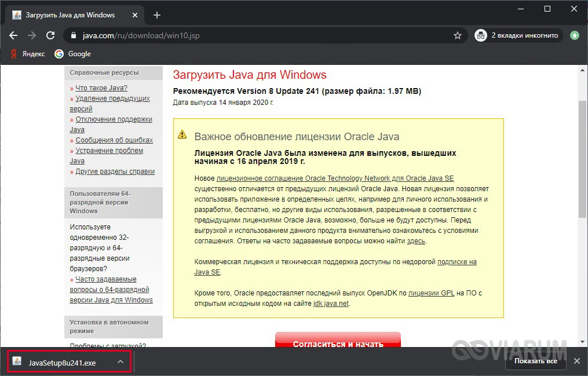Open the green update extension icon
Viewport: 588px width, 376px height.
[x=574, y=35]
